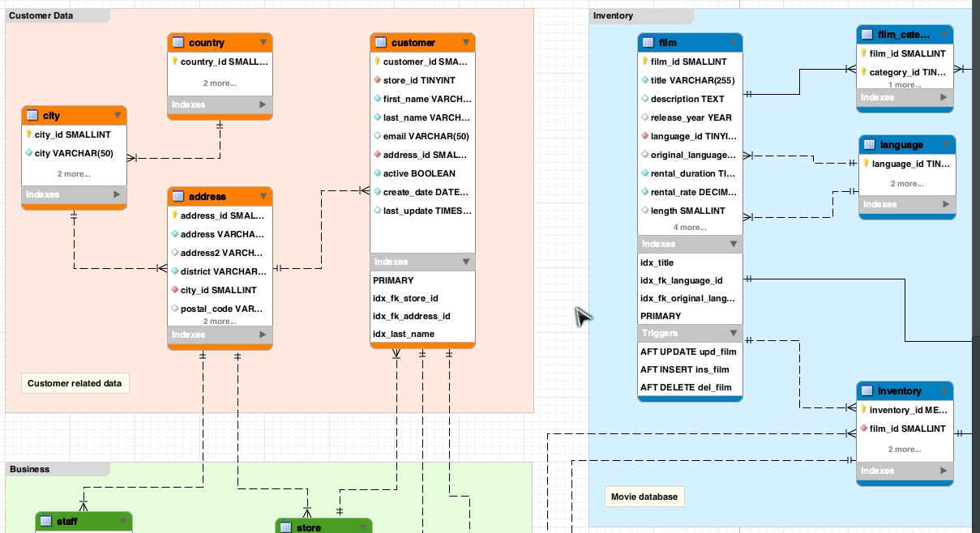The image size is (980, 533).
Task: Click the primary key icon for film_id
Action: [x=644, y=62]
